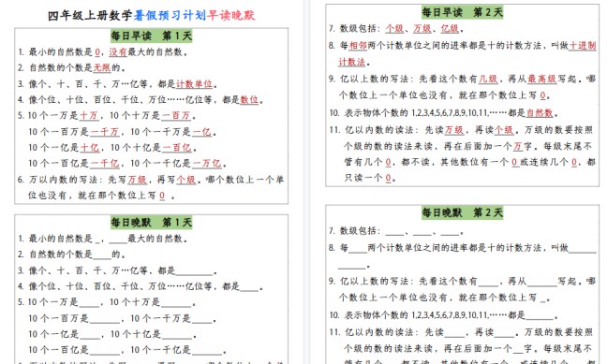Click red answer 没有 in morning item 1
This screenshot has width=607, height=364.
click(118, 51)
